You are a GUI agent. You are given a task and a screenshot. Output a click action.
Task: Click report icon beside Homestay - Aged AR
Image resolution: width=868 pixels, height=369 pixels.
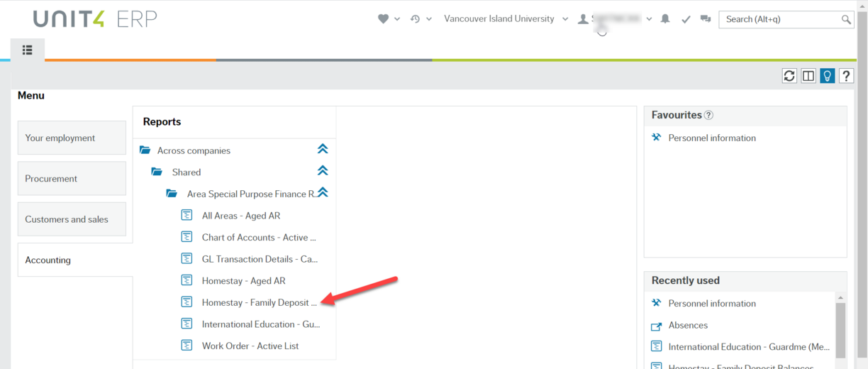click(187, 280)
